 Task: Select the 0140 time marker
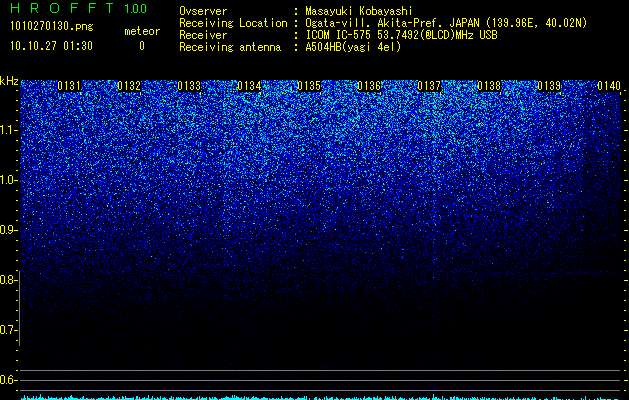pos(609,86)
